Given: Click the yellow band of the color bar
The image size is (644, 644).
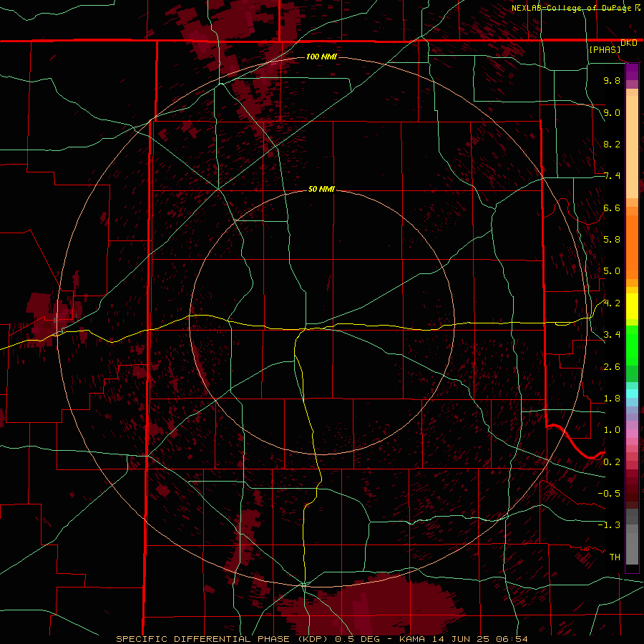Looking at the screenshot, I should 632,306.
